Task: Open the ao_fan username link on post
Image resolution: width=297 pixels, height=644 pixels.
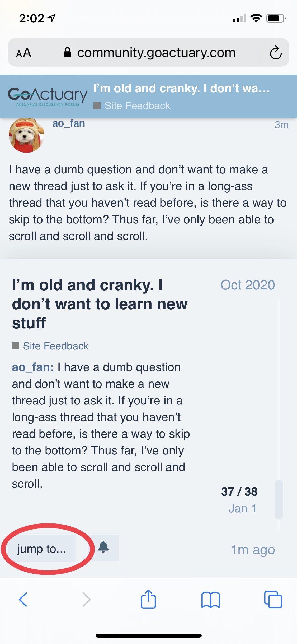Action: tap(69, 123)
